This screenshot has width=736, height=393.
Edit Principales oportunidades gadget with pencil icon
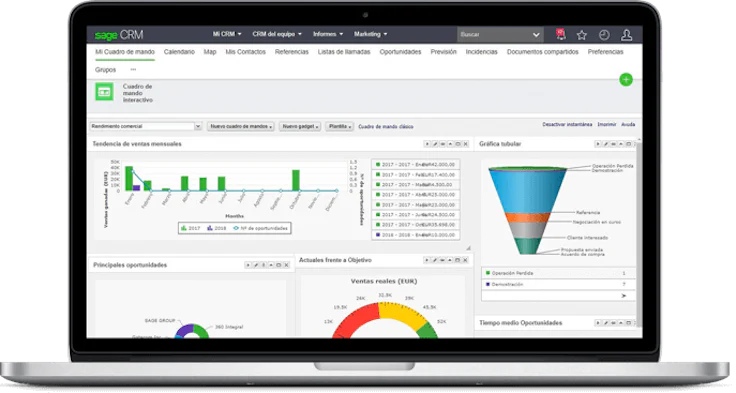tap(256, 265)
